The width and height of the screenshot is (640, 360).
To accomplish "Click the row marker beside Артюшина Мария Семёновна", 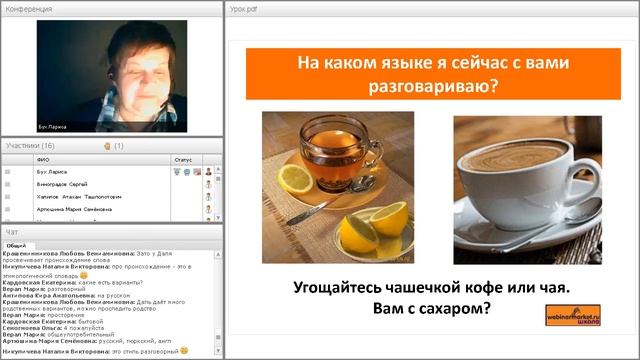I will 7,209.
